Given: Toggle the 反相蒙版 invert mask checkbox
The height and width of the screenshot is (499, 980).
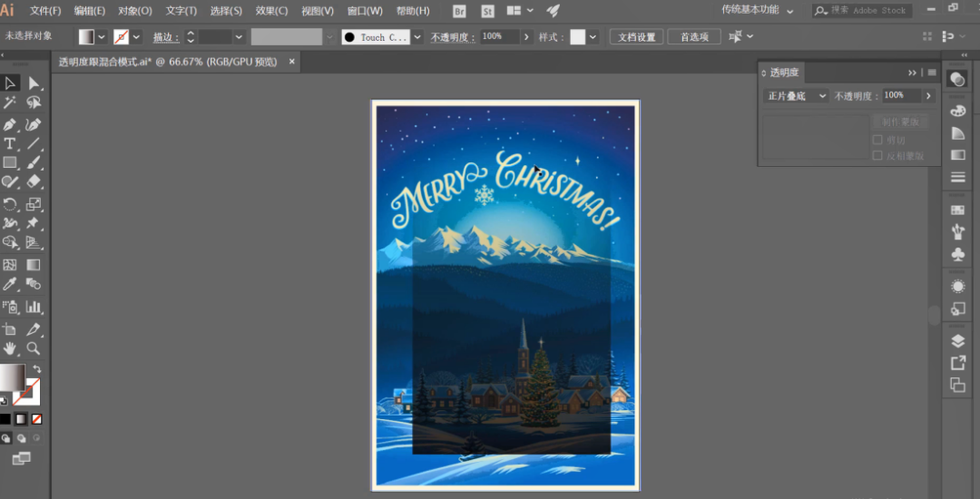Looking at the screenshot, I should coord(877,155).
